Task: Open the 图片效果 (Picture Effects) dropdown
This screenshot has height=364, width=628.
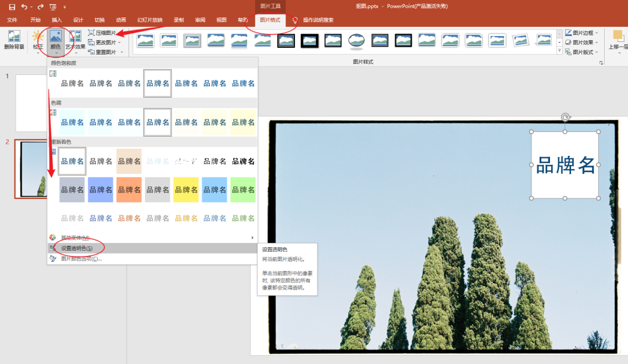Action: click(x=581, y=42)
